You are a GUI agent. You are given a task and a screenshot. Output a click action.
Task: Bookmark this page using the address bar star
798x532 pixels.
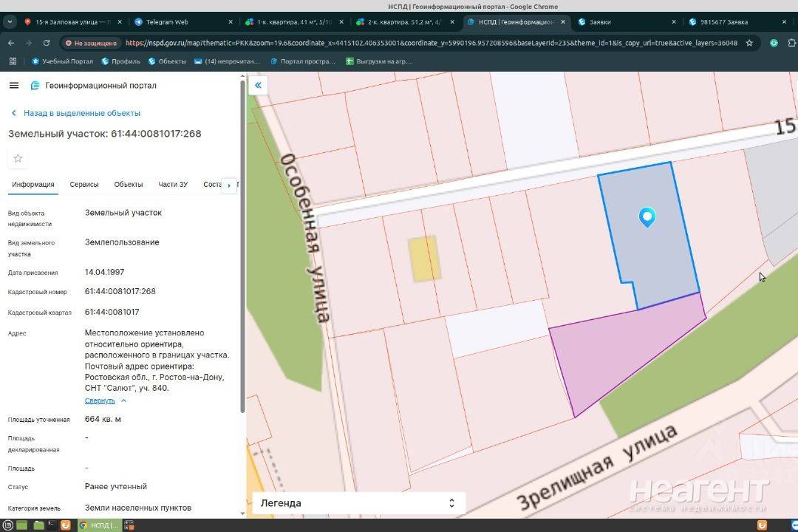point(749,43)
